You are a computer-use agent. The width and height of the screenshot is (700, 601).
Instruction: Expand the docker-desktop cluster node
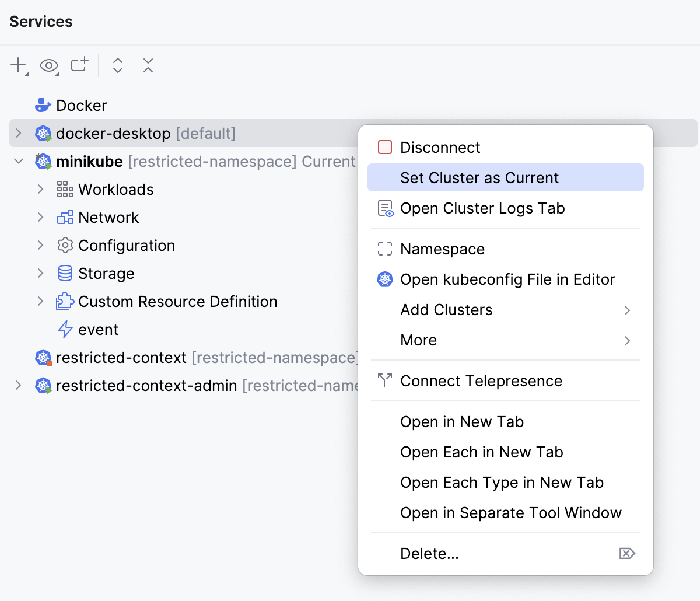(x=19, y=134)
